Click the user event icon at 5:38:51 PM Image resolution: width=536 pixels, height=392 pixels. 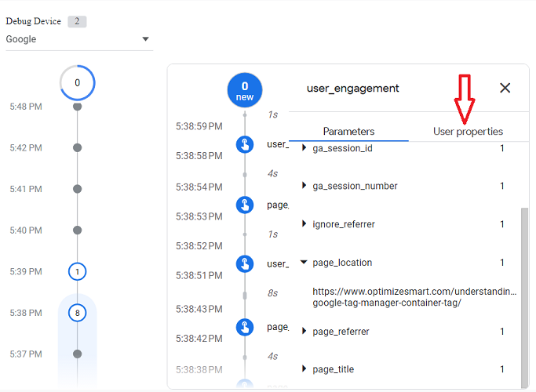click(246, 264)
